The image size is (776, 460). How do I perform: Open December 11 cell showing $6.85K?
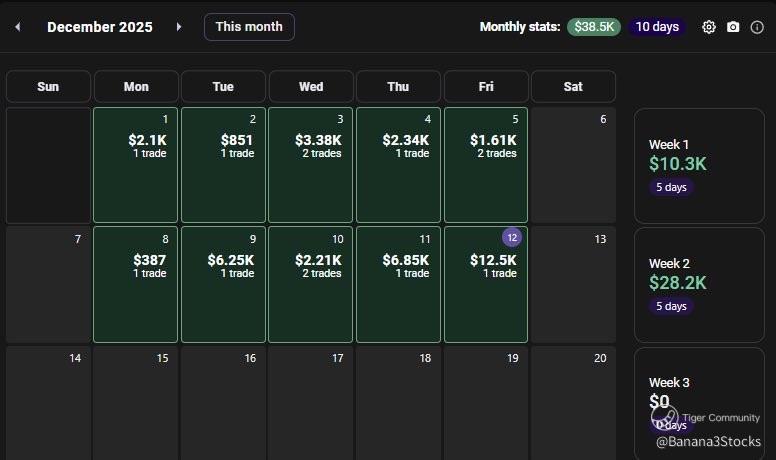[x=398, y=285]
